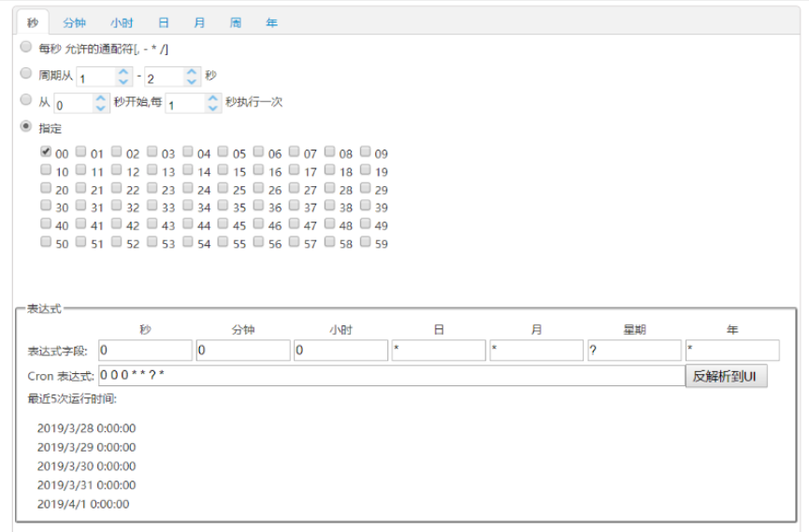This screenshot has width=809, height=532.
Task: Check the 39 second checkbox
Action: [366, 206]
